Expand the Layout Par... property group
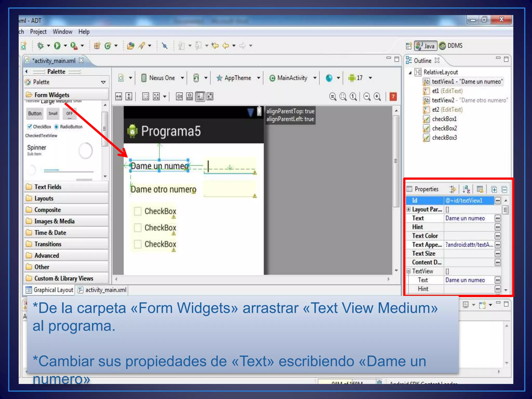Viewport: 532px width, 399px height. tap(409, 209)
